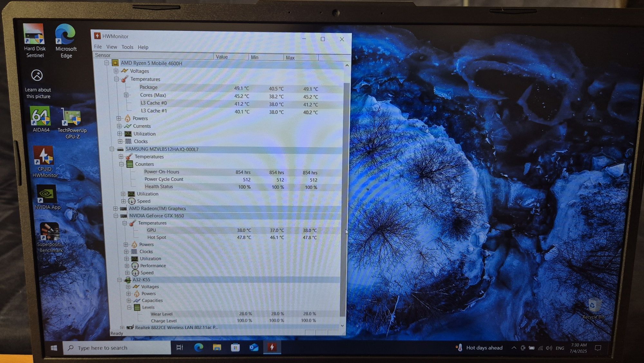Image resolution: width=644 pixels, height=363 pixels.
Task: Collapse the A32-K55 battery node
Action: [119, 280]
